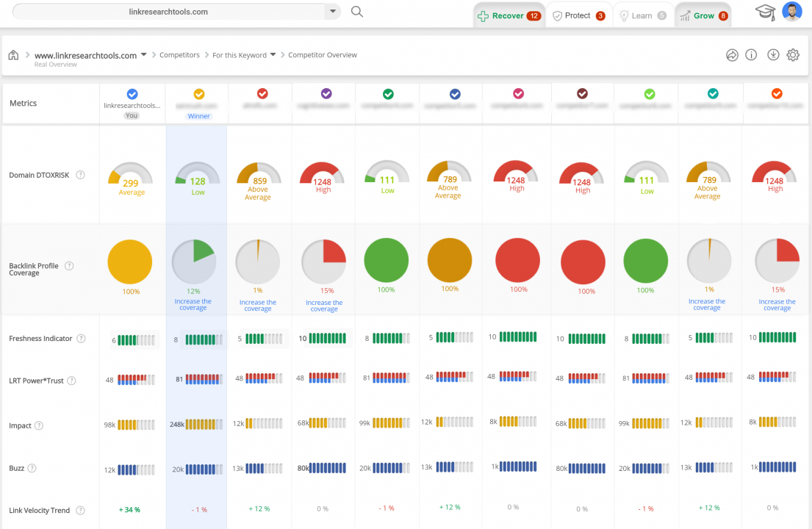
Task: Click the growth chart icon on Grow
Action: click(x=685, y=16)
